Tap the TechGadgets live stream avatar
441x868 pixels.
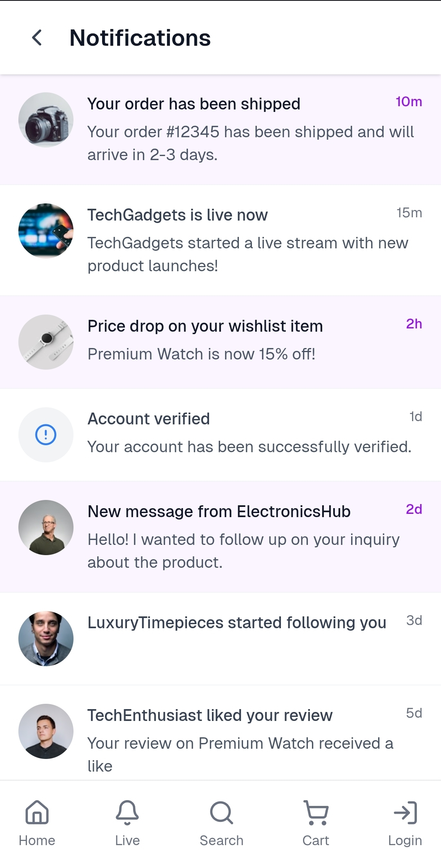click(x=46, y=231)
